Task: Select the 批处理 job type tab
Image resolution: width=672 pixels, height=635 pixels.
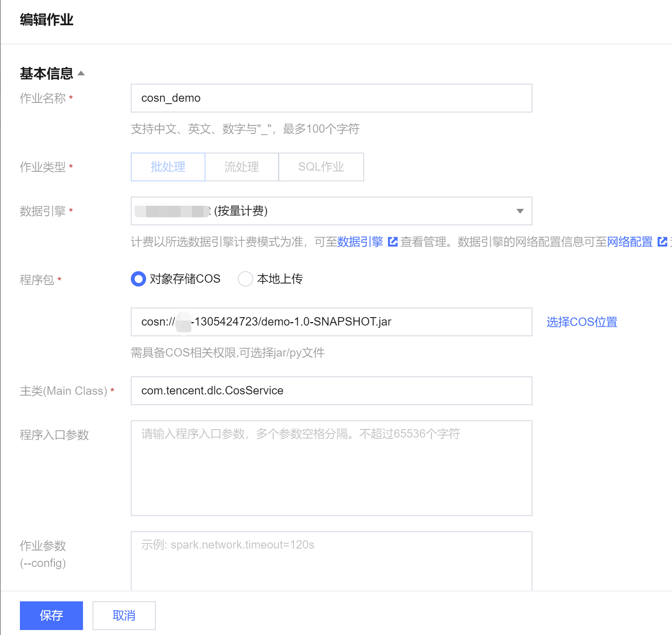Action: point(168,167)
